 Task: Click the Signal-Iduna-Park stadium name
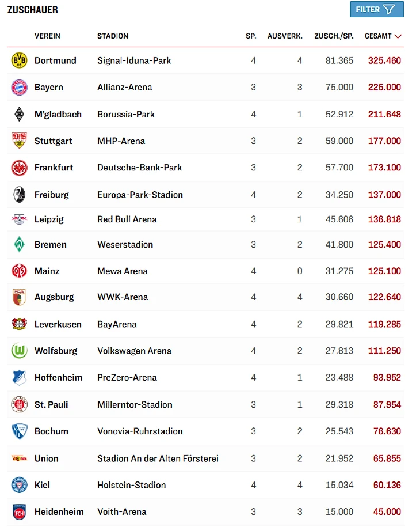(134, 60)
